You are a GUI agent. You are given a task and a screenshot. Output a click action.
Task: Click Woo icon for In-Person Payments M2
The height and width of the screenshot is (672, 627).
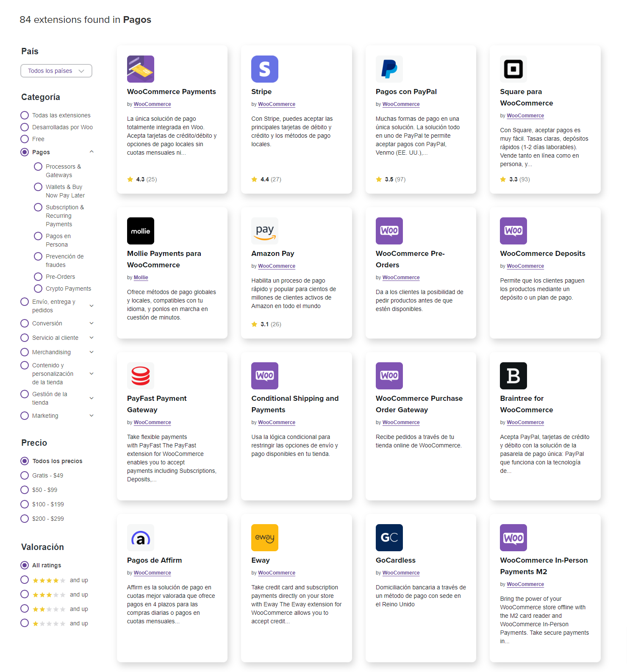(x=513, y=538)
